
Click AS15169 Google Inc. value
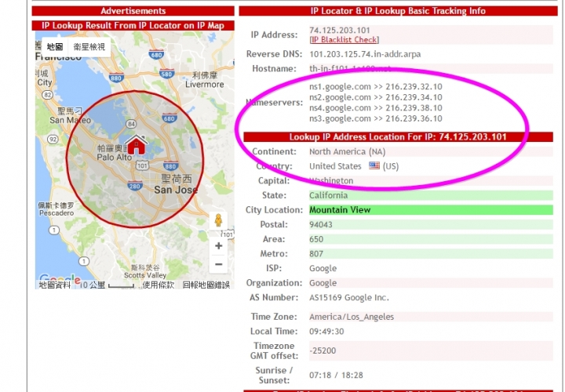coord(348,298)
